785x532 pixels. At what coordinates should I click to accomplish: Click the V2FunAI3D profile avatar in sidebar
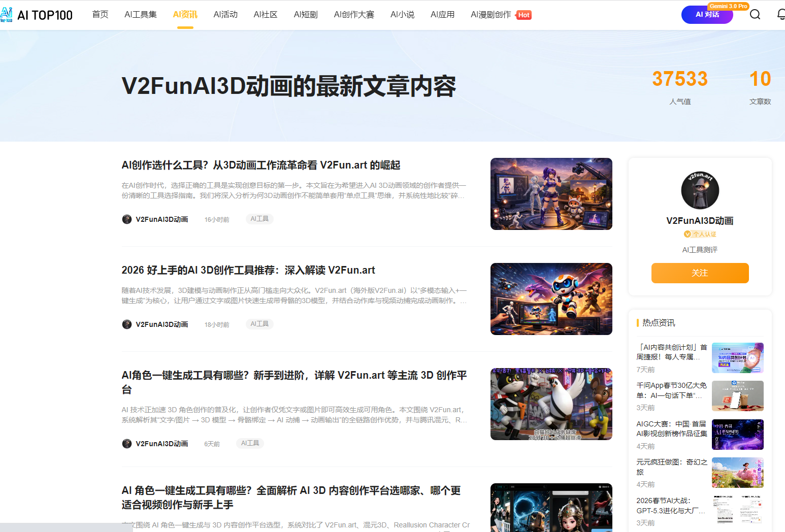(x=700, y=190)
